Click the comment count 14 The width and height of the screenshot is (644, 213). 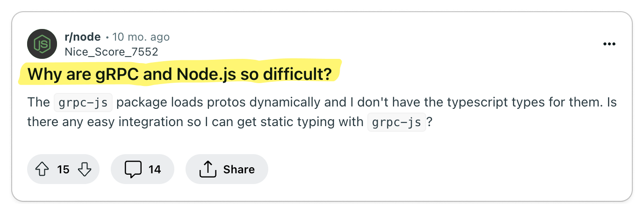coord(155,169)
